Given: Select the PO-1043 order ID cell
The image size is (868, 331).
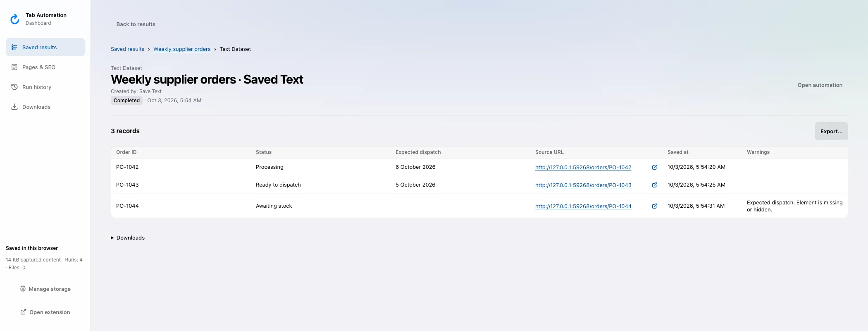Looking at the screenshot, I should click(127, 185).
